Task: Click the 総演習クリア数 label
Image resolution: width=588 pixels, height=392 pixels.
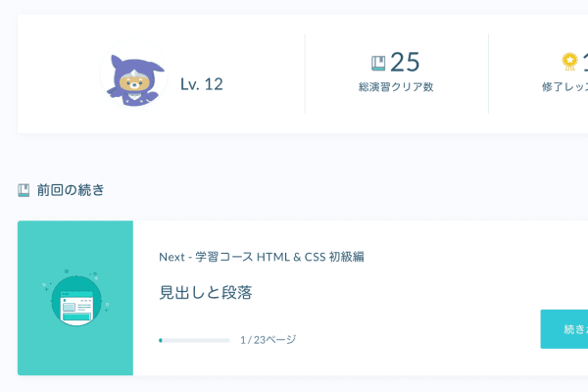Action: coord(396,87)
